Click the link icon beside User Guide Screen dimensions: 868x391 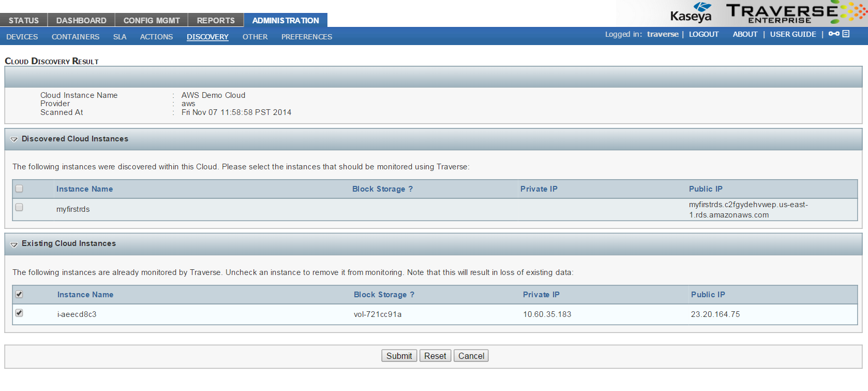pyautogui.click(x=833, y=34)
